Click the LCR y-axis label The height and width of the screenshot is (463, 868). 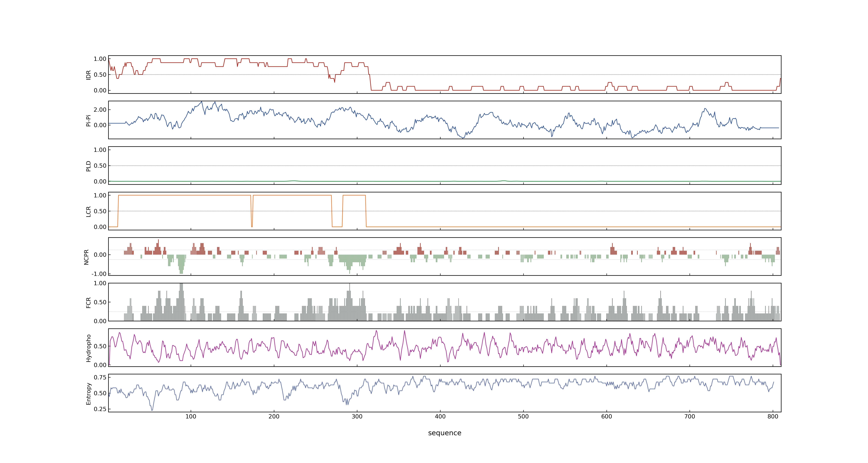click(x=89, y=211)
